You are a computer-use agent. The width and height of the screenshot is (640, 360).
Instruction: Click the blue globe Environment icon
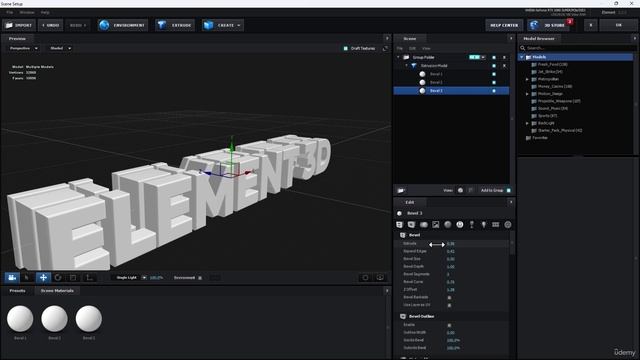(x=104, y=25)
